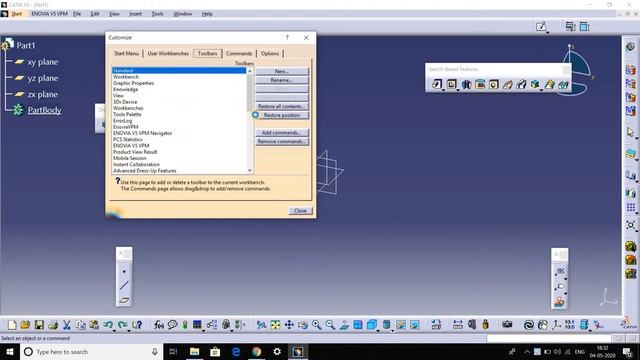The width and height of the screenshot is (640, 360).
Task: Select the Hole tool in Sketch-Based Features
Action: tap(493, 84)
